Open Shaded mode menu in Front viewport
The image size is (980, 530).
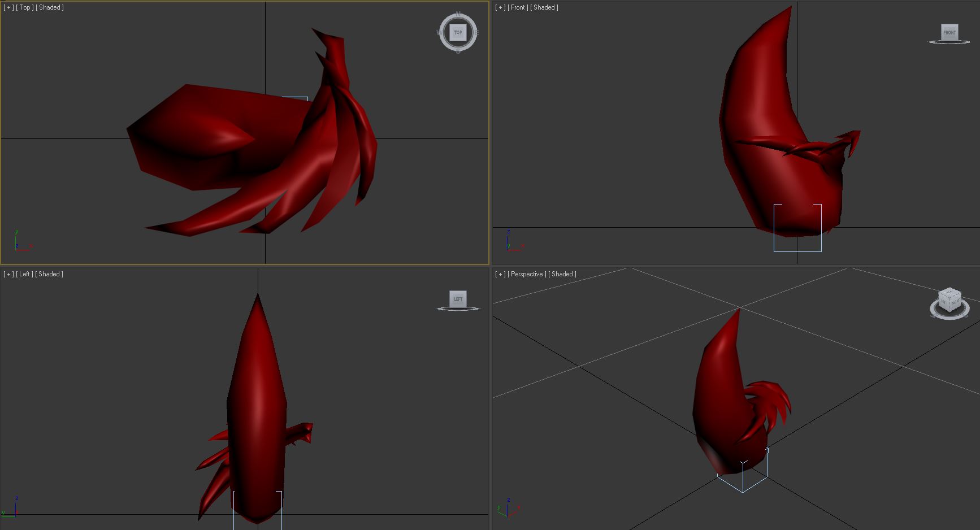pyautogui.click(x=544, y=7)
